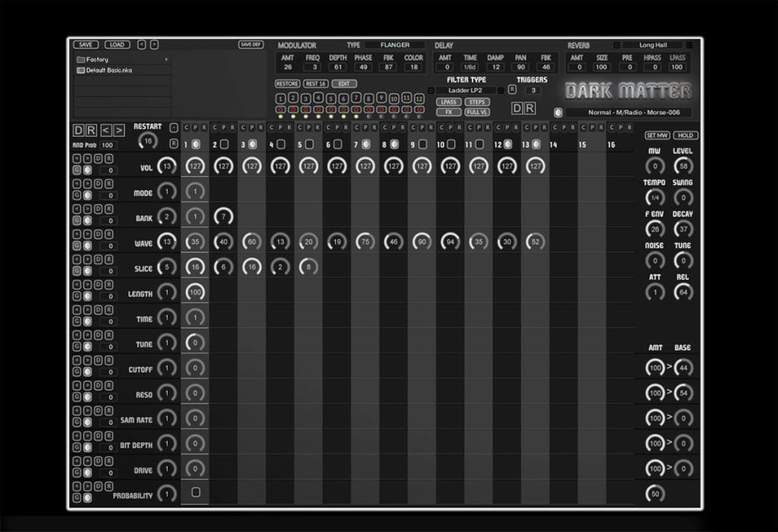Click the HOLD button
Viewport: 778px width, 532px height.
(685, 135)
